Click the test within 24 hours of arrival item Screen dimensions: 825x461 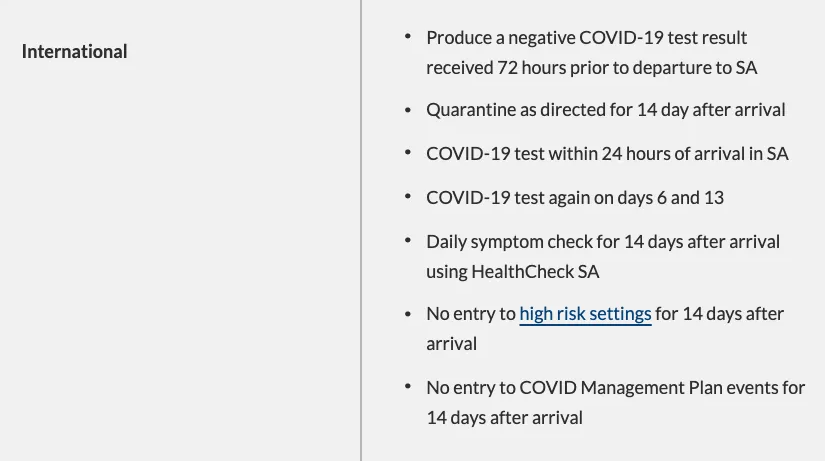[607, 154]
